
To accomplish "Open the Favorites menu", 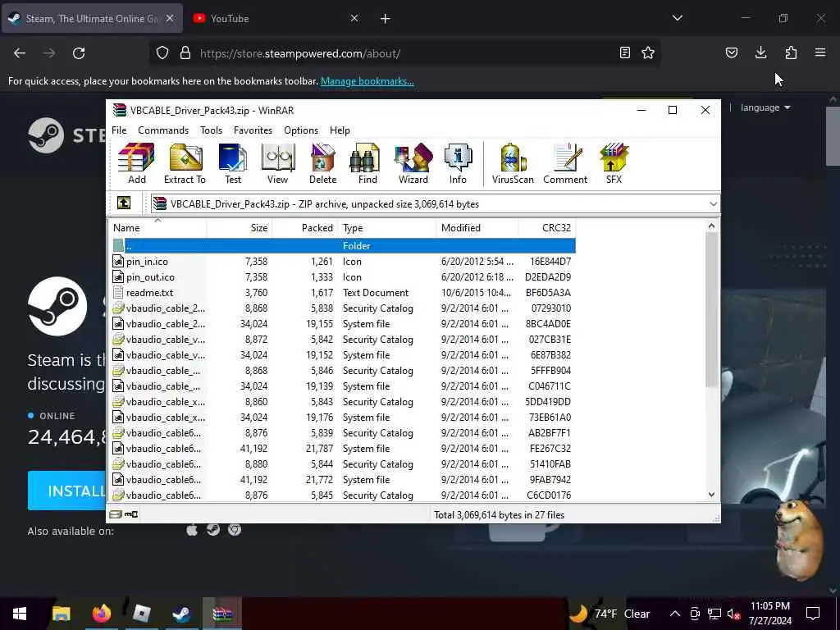I will click(x=253, y=130).
